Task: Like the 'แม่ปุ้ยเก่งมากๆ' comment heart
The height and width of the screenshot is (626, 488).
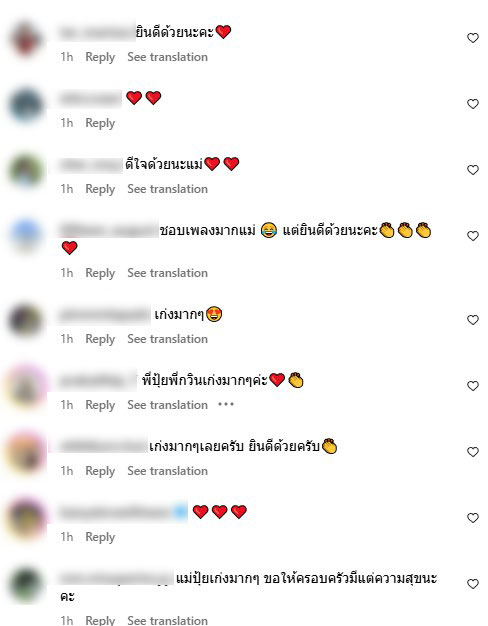Action: (473, 584)
